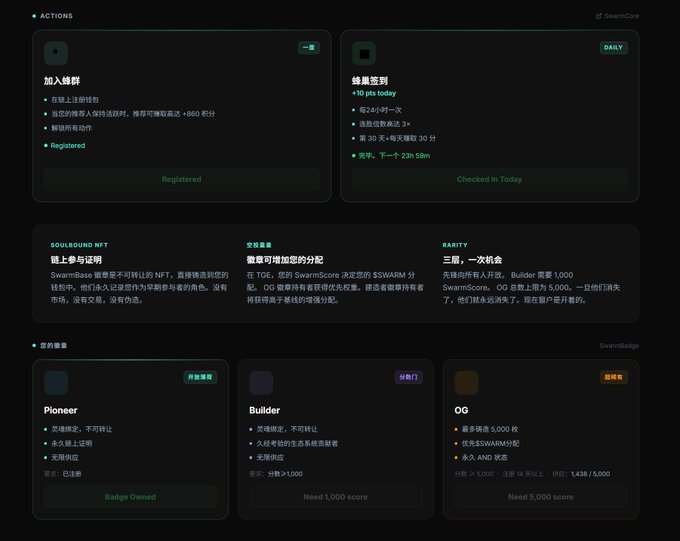Open the SwarmCore external link
This screenshot has width=680, height=541.
click(617, 16)
